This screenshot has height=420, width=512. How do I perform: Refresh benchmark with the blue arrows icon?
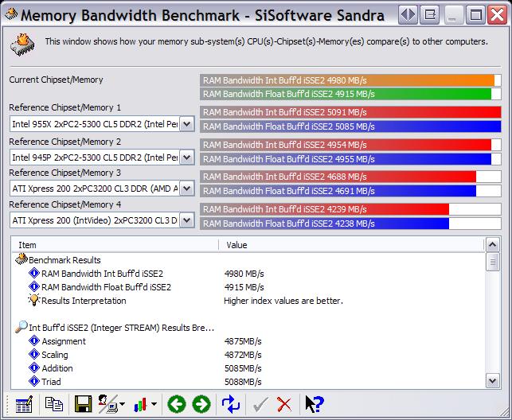tap(231, 404)
